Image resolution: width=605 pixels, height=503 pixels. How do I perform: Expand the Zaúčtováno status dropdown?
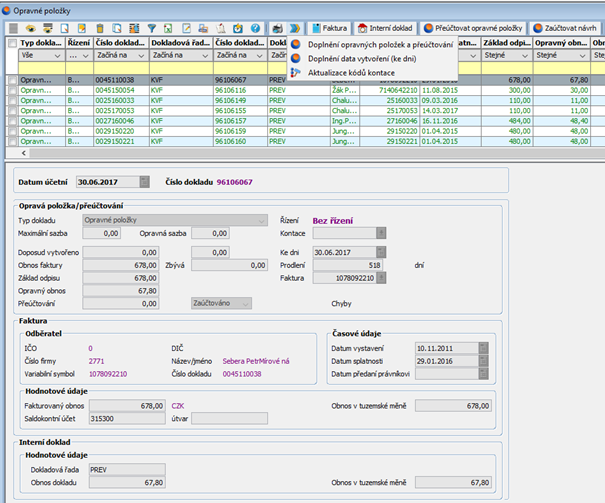[243, 302]
